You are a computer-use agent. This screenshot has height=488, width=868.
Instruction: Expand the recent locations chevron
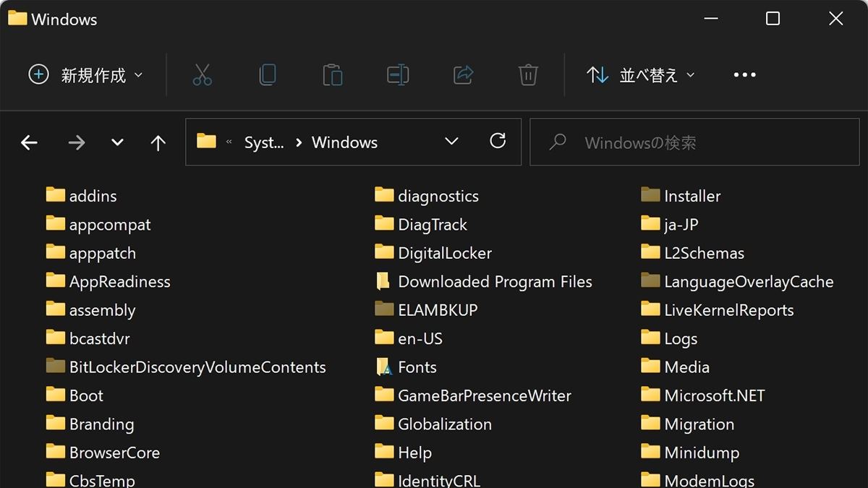pos(117,142)
